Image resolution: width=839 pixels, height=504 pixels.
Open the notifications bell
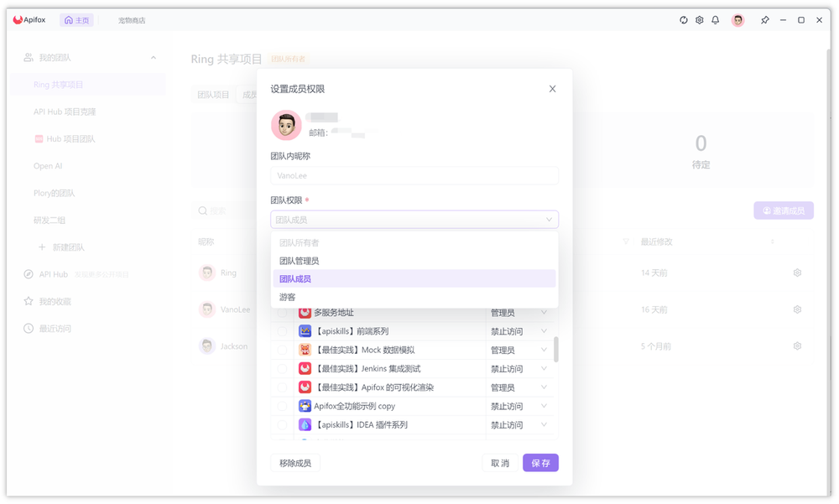tap(716, 20)
